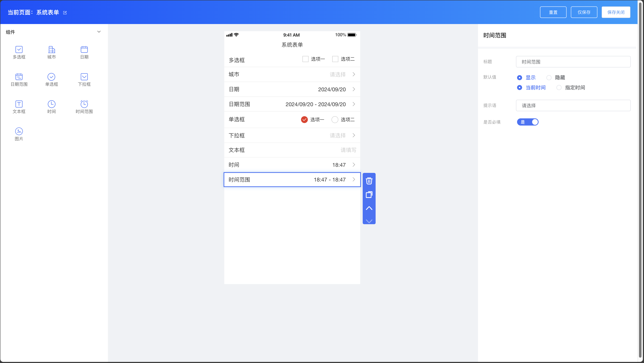Select the 日期范围 calendar component icon

coord(19,77)
